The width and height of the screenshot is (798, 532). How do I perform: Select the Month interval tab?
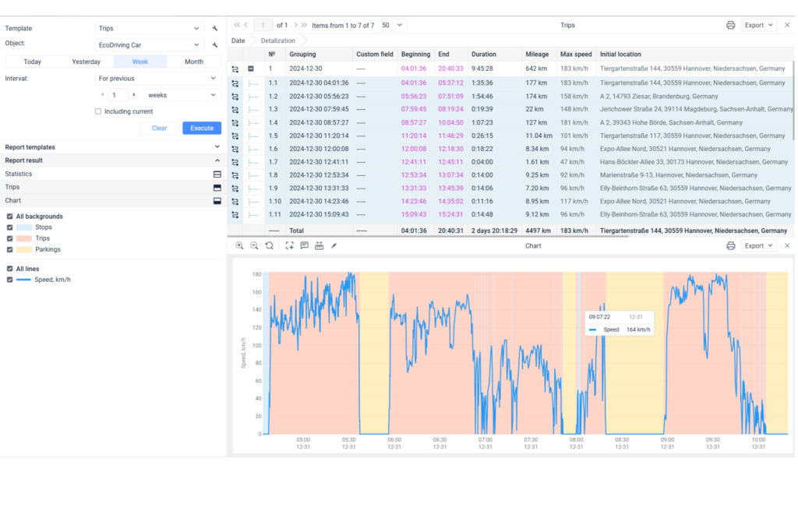194,62
